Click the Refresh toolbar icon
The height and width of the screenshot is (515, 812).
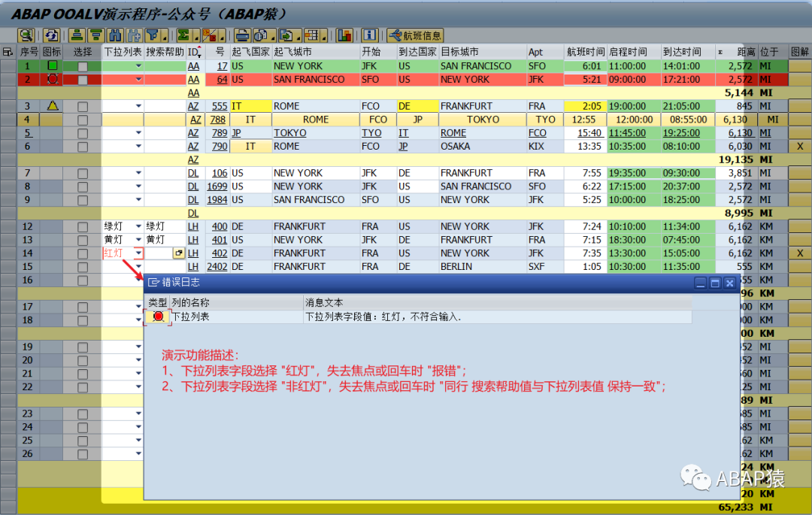(51, 35)
